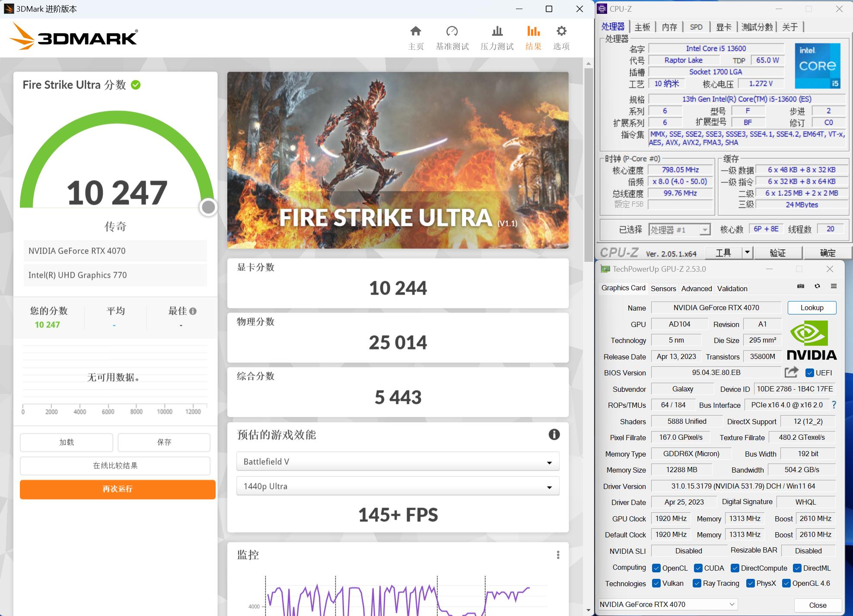Switch to the SPD tab in CPU-Z
The image size is (853, 616).
pos(696,26)
